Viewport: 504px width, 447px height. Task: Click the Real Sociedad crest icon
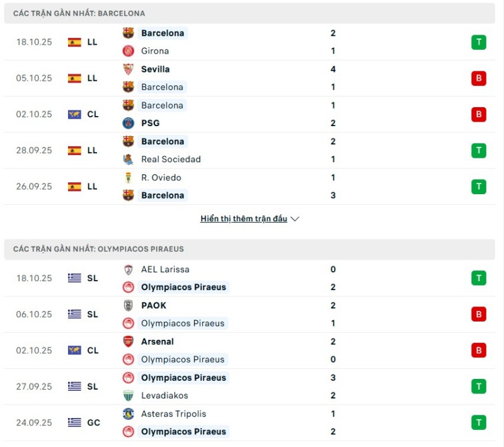pos(129,160)
